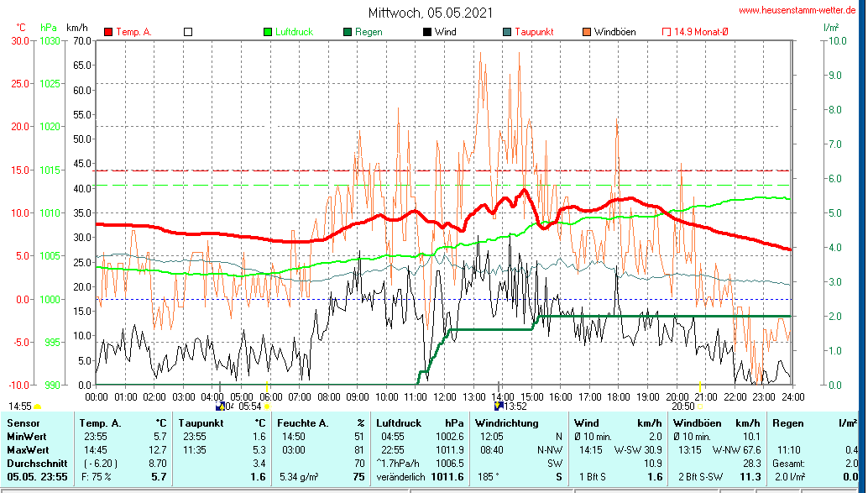Click the orange Windböen legend swatch

coord(587,32)
